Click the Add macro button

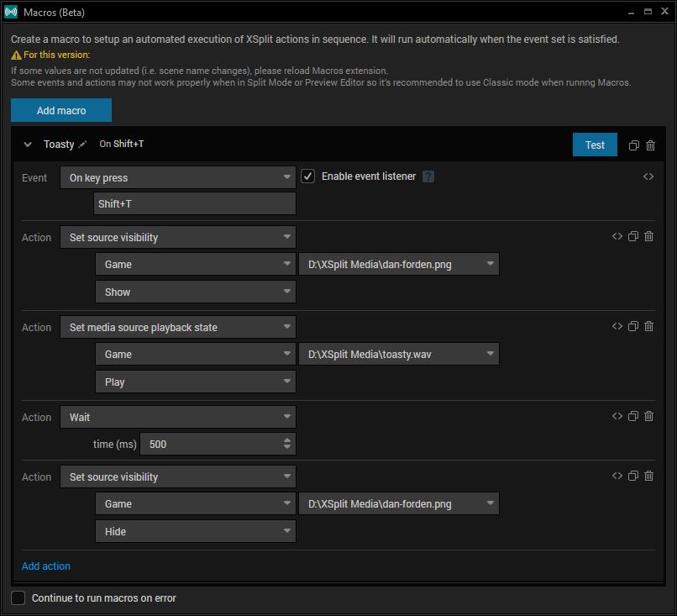(x=61, y=110)
